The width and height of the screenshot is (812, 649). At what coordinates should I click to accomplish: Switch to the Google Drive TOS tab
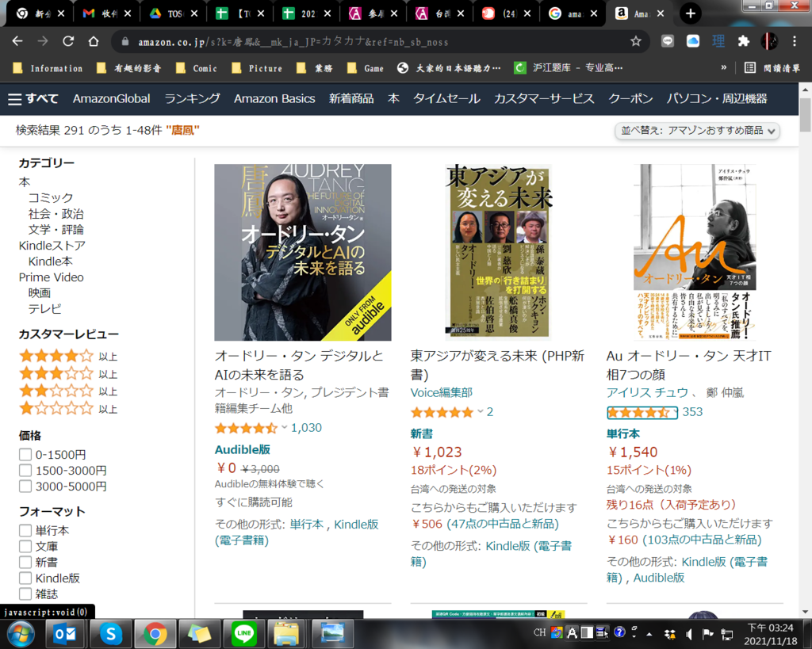(x=173, y=14)
